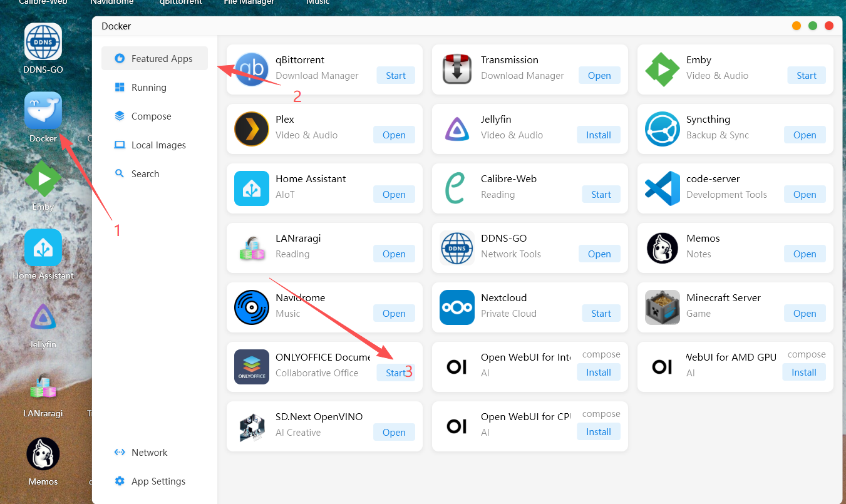
Task: Install Jellyfin
Action: 599,135
